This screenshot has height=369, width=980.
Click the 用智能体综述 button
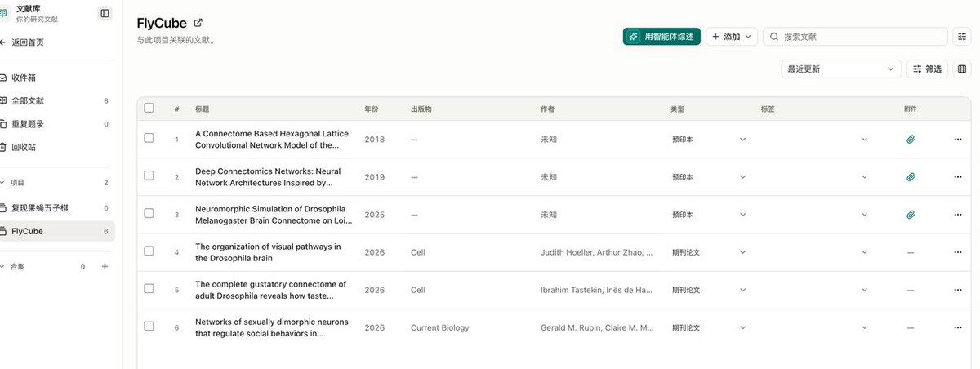pyautogui.click(x=661, y=37)
